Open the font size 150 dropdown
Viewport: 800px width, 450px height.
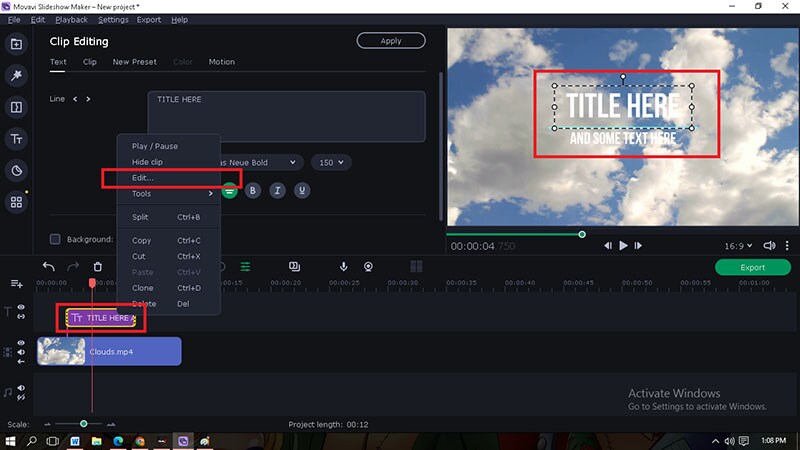point(331,162)
